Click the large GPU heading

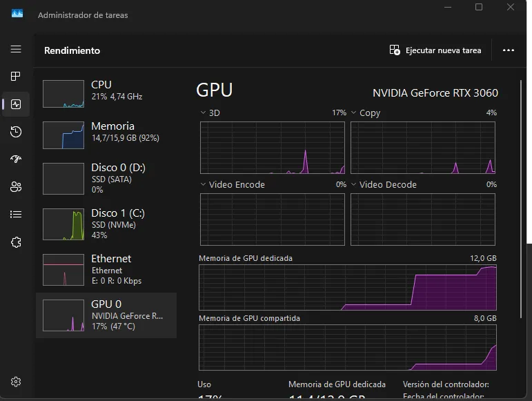point(215,90)
